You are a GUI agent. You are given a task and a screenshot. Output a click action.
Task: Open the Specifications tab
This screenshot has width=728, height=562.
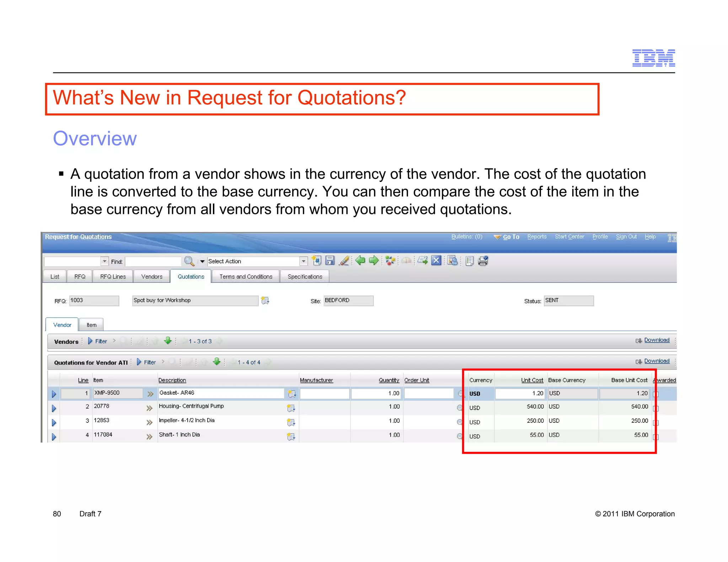pos(305,277)
